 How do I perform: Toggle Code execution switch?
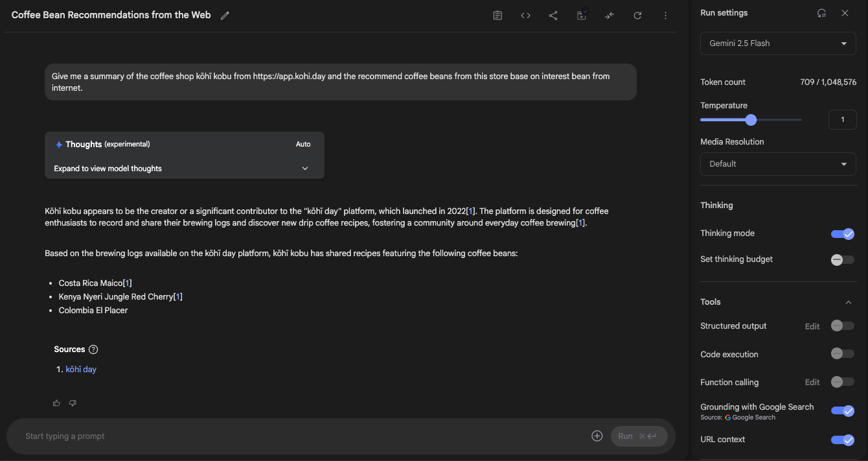843,354
